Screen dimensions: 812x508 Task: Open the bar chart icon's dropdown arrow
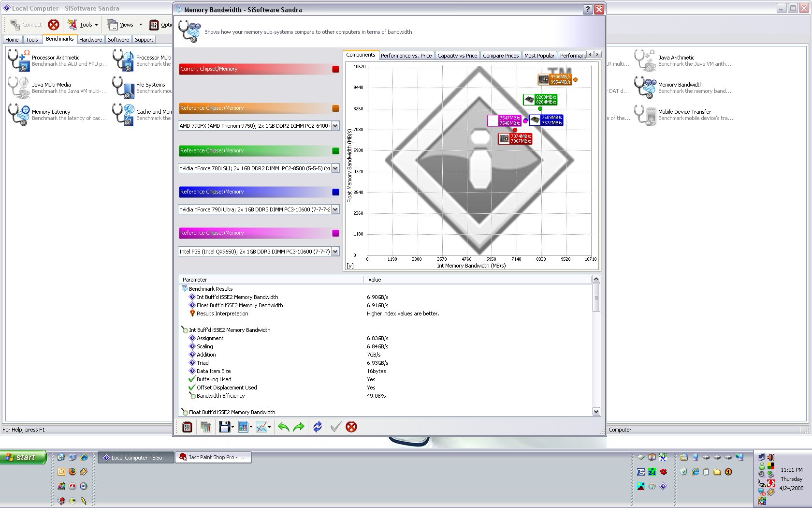click(x=251, y=427)
